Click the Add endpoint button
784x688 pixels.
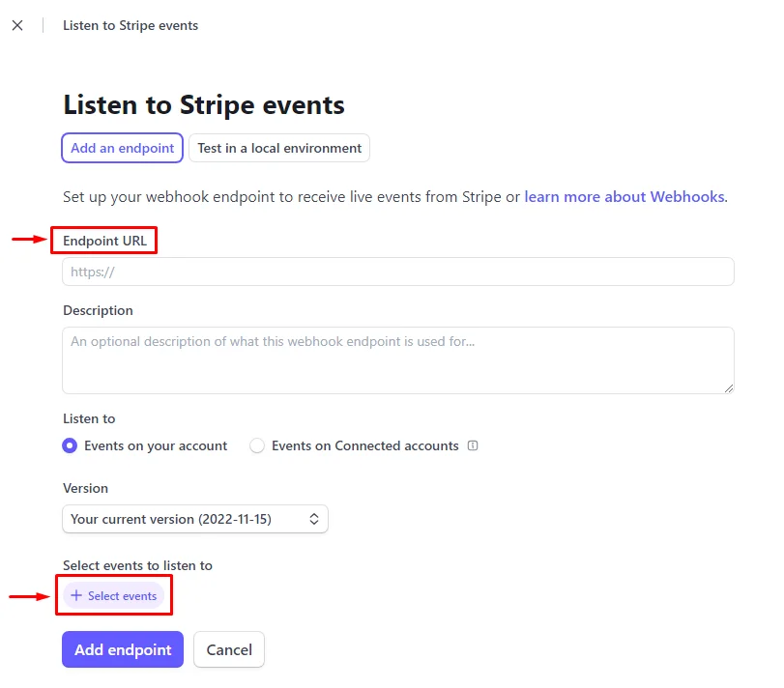tap(123, 649)
